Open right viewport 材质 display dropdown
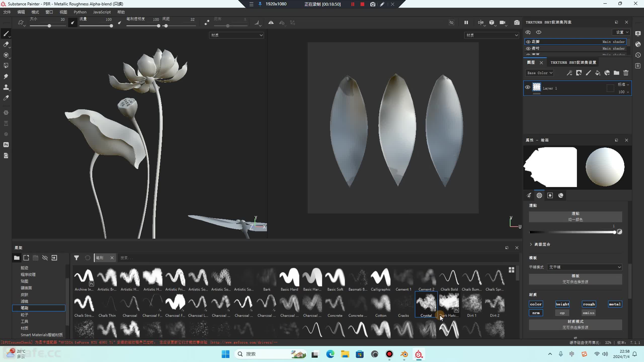This screenshot has width=644, height=362. coord(491,35)
